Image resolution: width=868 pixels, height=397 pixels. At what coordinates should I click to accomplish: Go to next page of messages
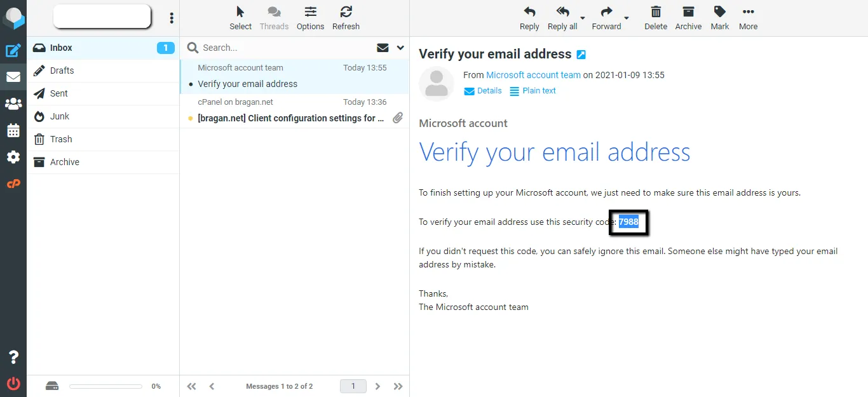click(377, 386)
